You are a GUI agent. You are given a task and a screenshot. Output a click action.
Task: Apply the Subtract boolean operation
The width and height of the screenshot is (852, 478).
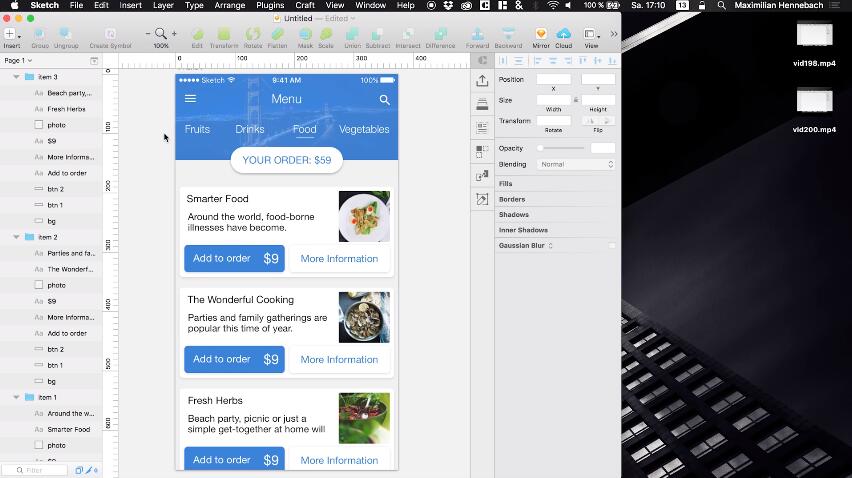tap(378, 34)
